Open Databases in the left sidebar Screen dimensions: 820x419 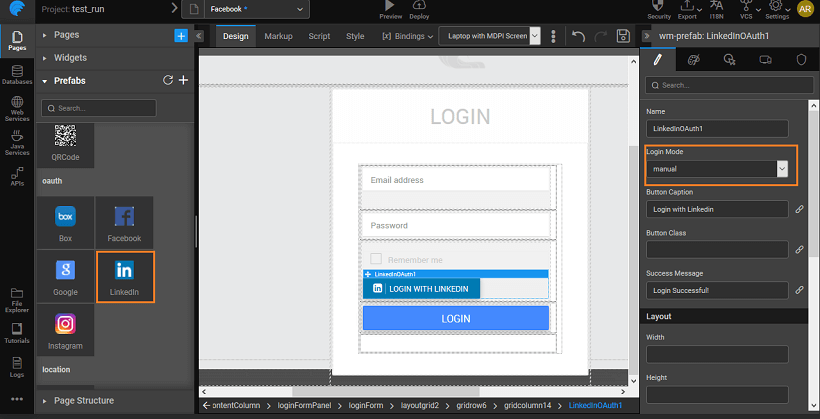17,75
